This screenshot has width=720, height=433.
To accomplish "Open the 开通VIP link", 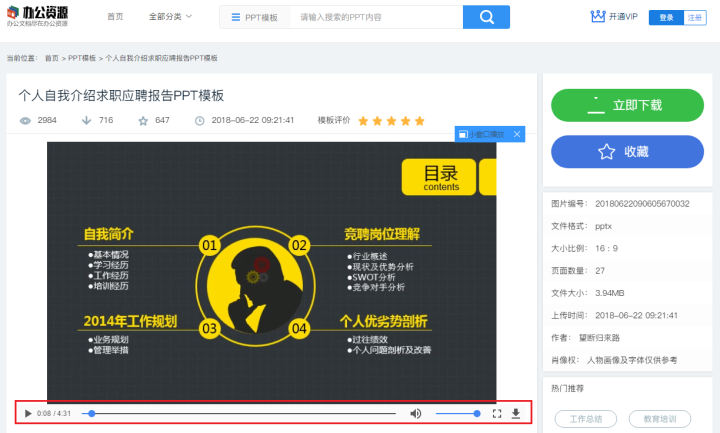I will pyautogui.click(x=623, y=17).
